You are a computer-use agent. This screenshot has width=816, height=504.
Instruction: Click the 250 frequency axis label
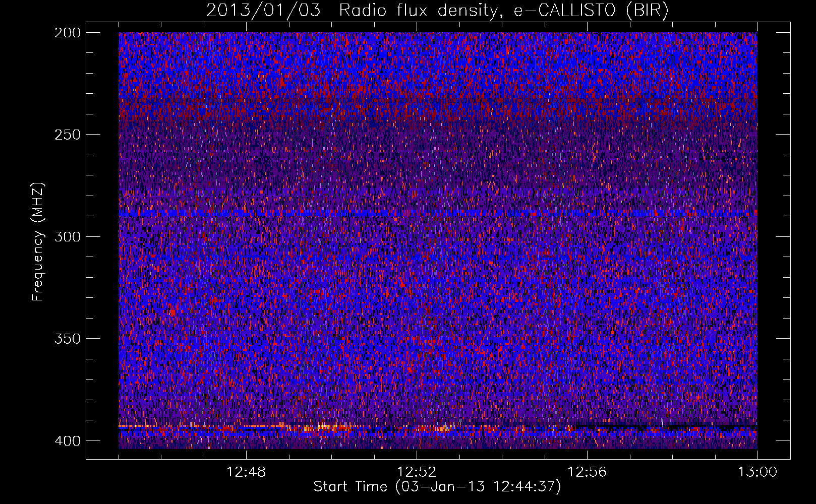pos(67,135)
